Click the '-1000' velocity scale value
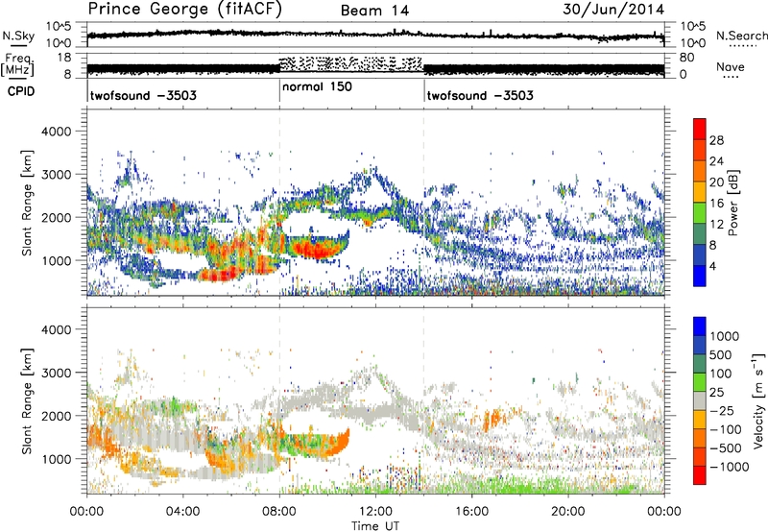 click(729, 467)
